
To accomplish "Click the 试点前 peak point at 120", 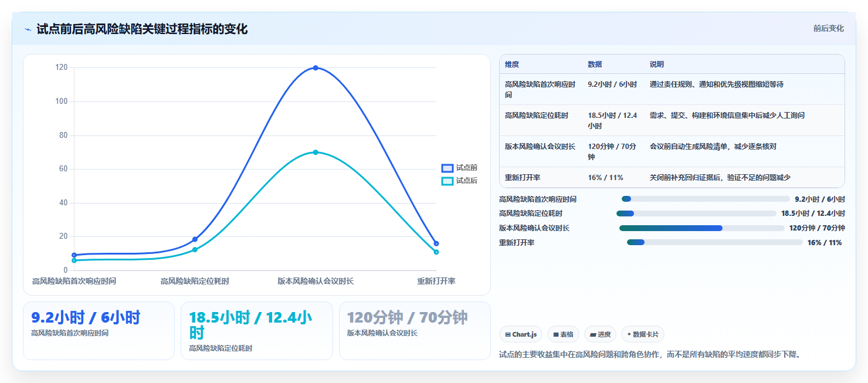I will tap(316, 68).
